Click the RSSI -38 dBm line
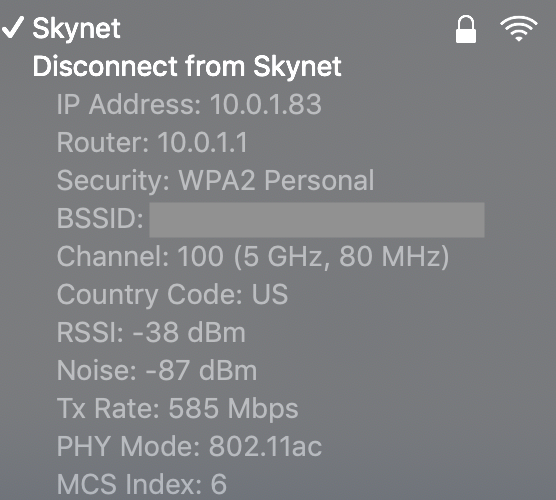This screenshot has height=500, width=556. (151, 332)
